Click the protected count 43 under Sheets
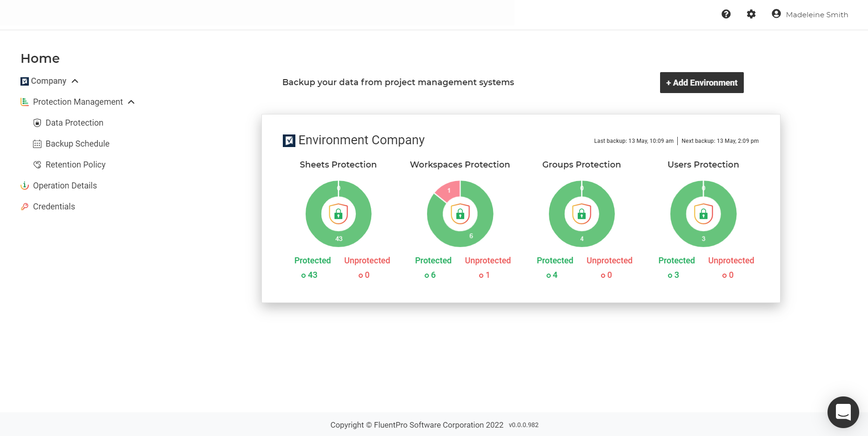868x436 pixels. [x=309, y=275]
